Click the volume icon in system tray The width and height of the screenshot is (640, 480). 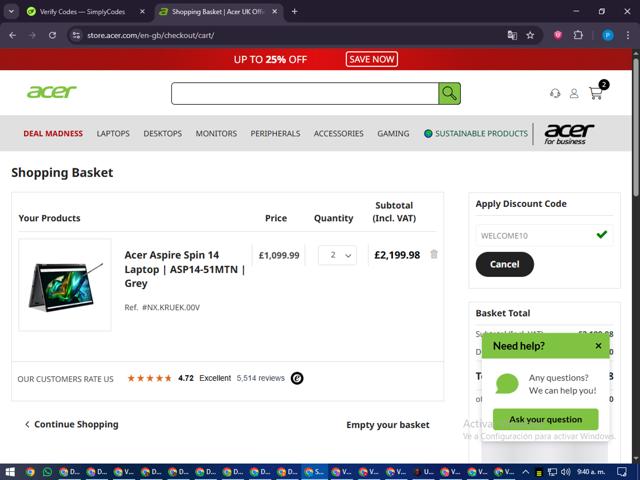click(565, 472)
